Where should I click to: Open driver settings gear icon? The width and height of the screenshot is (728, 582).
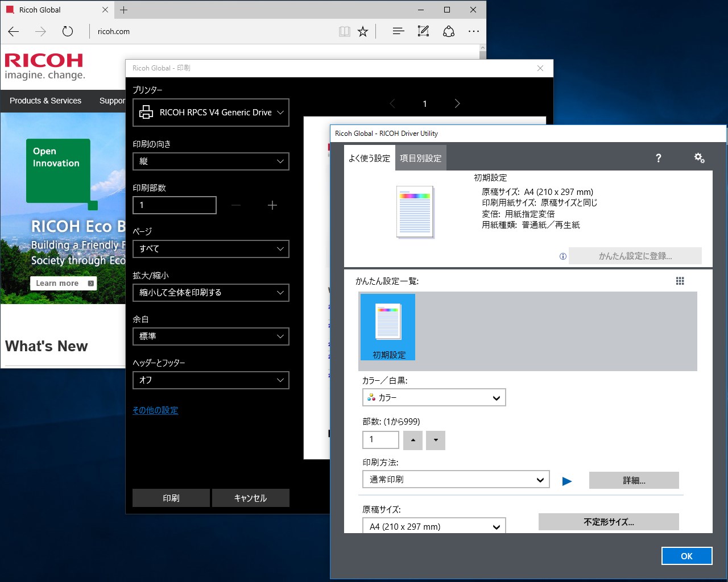(699, 158)
